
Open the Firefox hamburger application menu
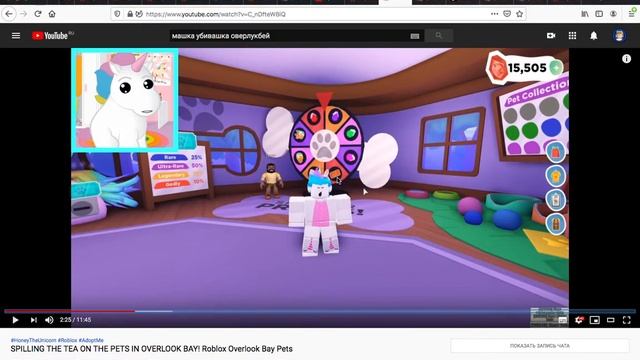point(631,14)
